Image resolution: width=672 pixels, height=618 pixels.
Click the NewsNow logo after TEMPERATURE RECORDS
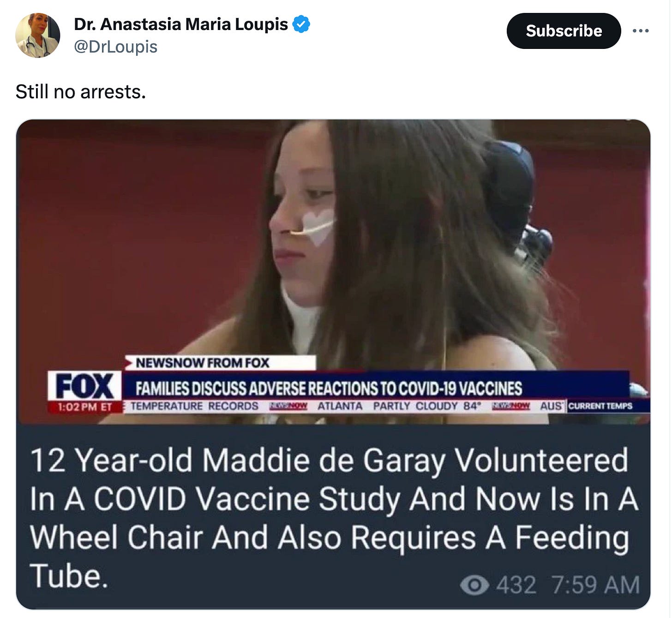click(288, 406)
